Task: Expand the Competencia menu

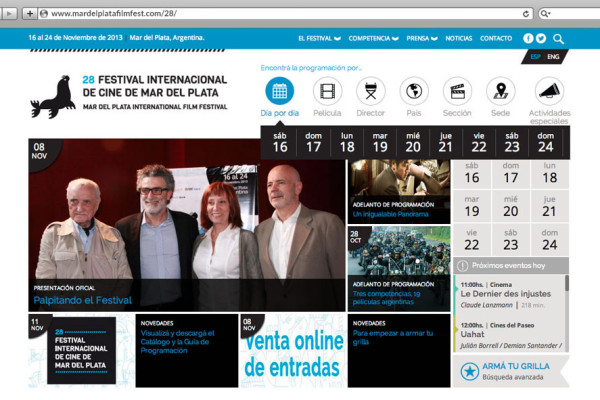Action: (373, 38)
